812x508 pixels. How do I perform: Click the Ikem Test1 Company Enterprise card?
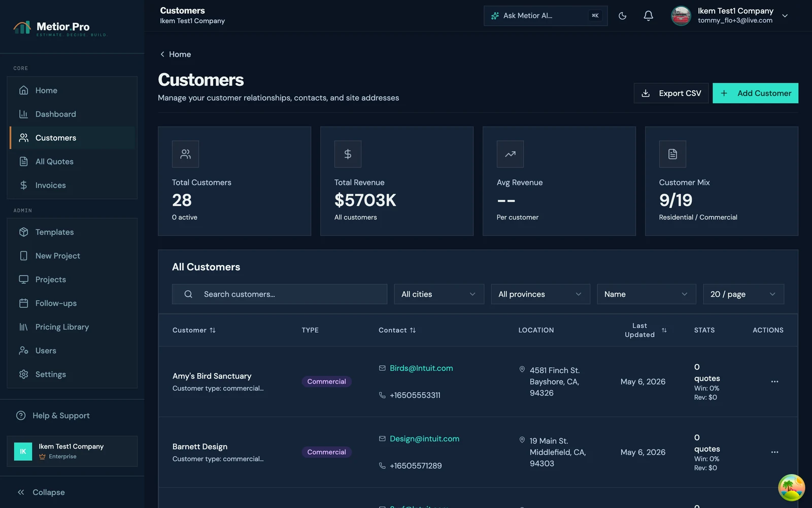tap(72, 451)
